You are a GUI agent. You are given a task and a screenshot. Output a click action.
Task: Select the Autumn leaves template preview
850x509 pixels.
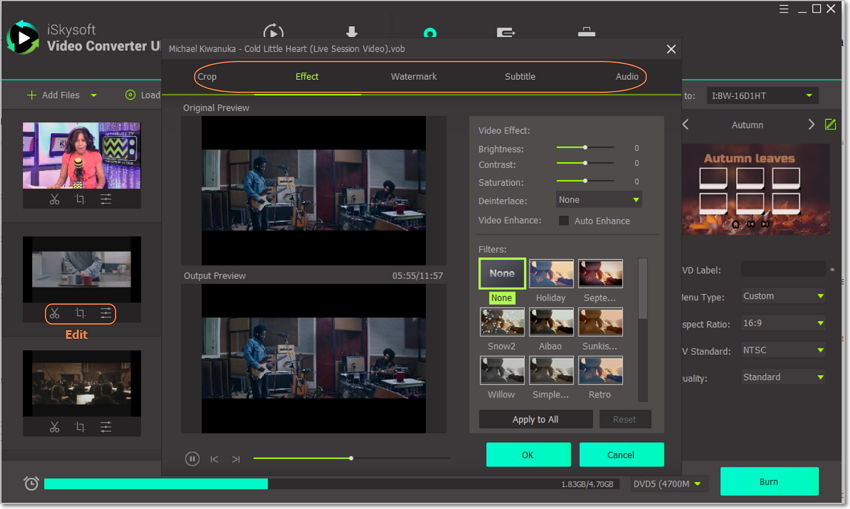(x=756, y=190)
